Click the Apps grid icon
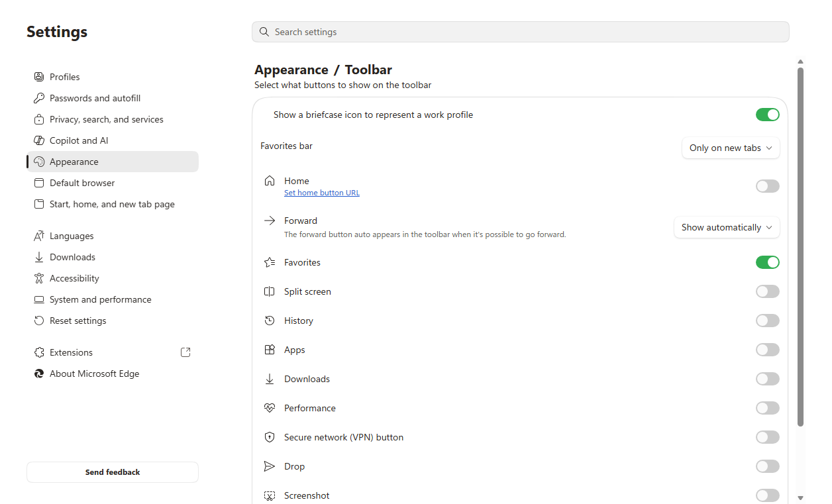This screenshot has height=504, width=832. coord(270,350)
